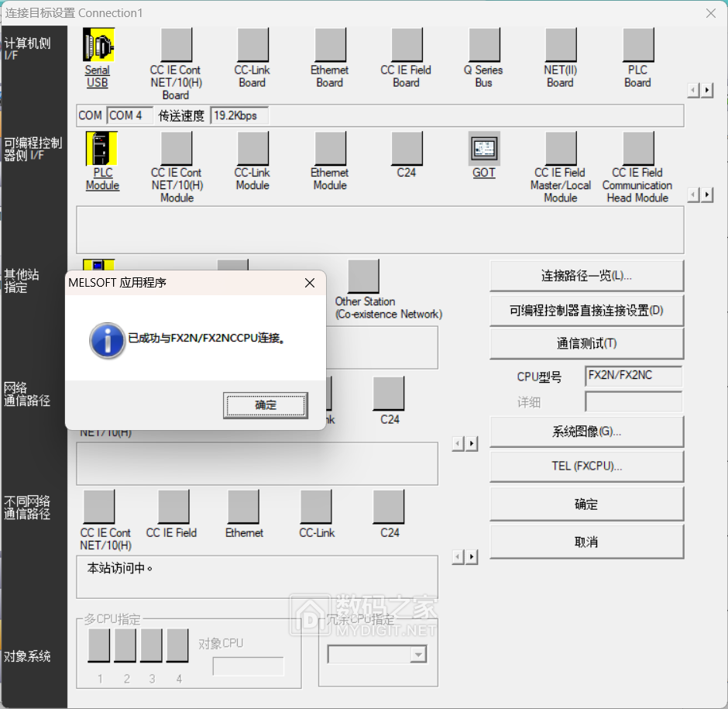Select CC-Link in different network route
The image size is (728, 709).
316,507
